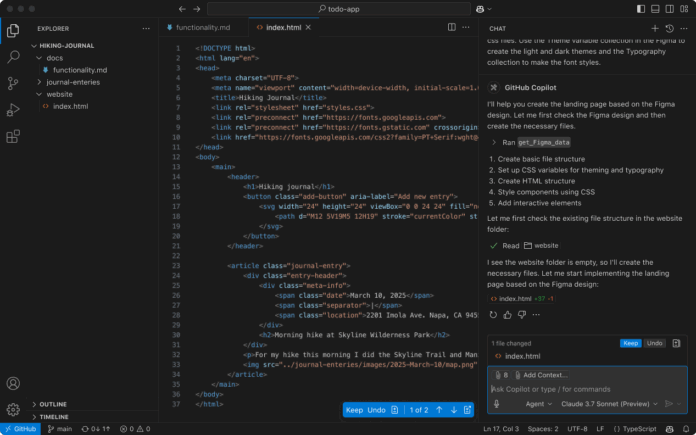Select index.html in the Explorer tree
This screenshot has width=696, height=435.
tap(69, 106)
